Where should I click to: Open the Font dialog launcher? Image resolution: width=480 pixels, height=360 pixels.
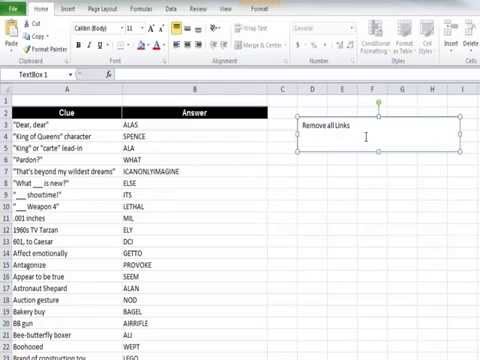pos(164,61)
